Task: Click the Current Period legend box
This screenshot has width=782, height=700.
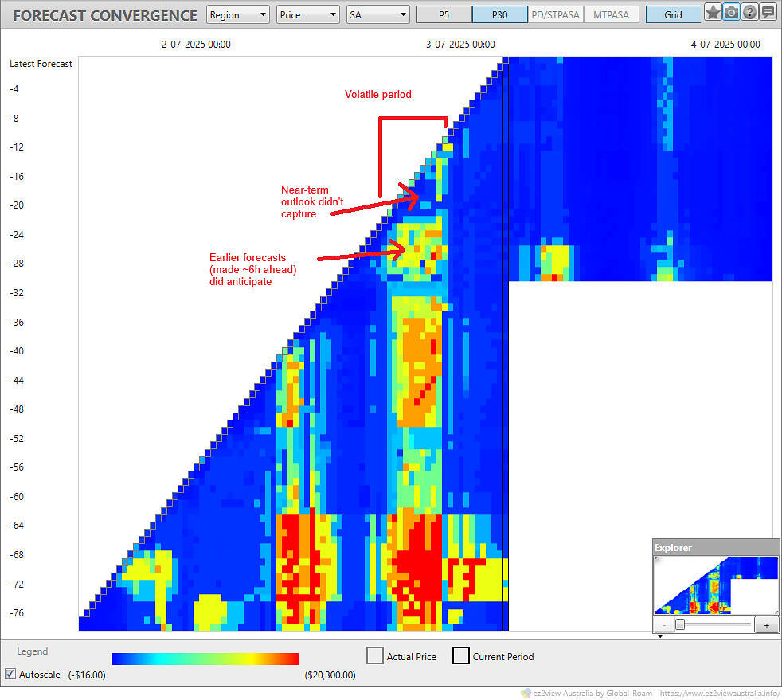Action: [x=461, y=655]
